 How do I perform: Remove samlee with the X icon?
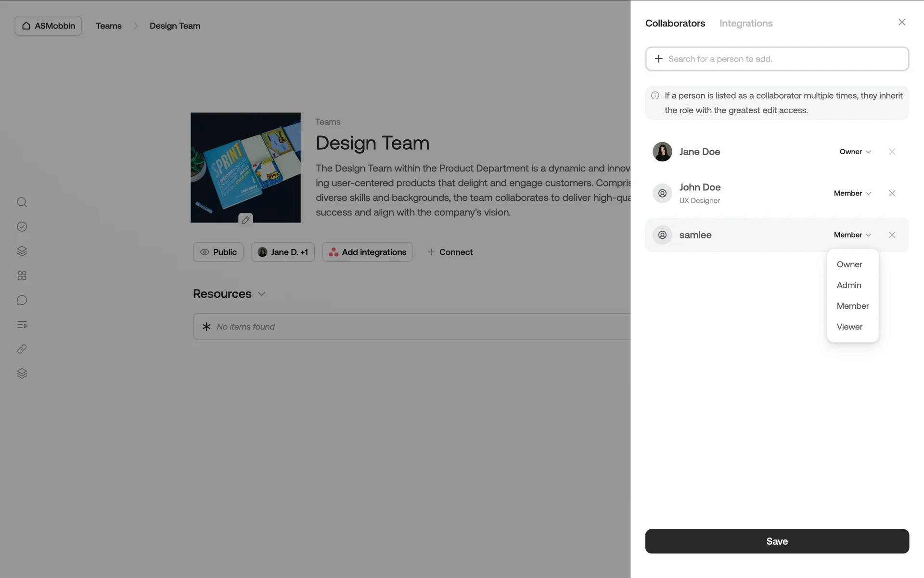point(892,235)
